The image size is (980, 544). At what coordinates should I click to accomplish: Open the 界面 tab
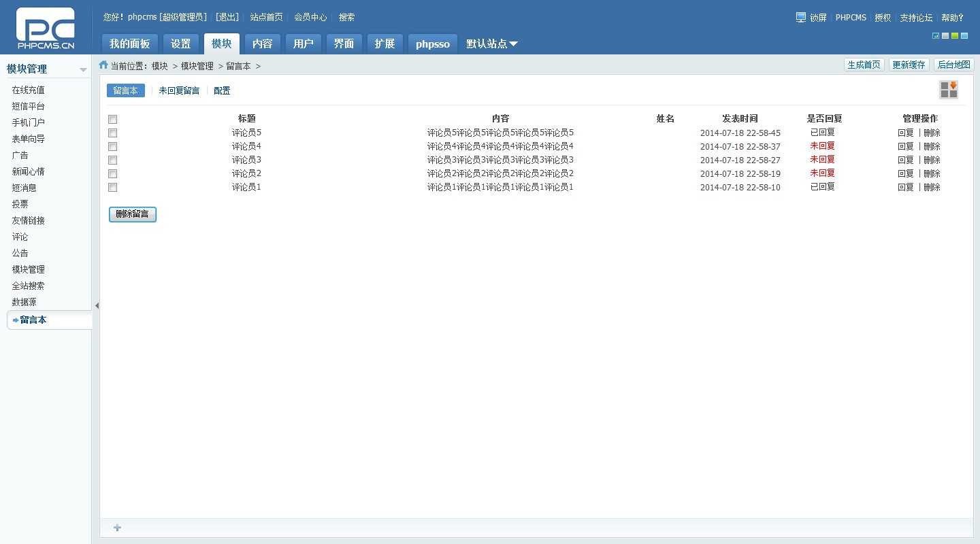344,44
